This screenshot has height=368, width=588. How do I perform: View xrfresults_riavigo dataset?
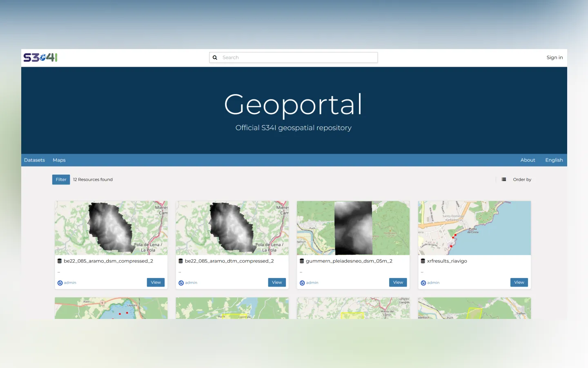click(x=519, y=283)
